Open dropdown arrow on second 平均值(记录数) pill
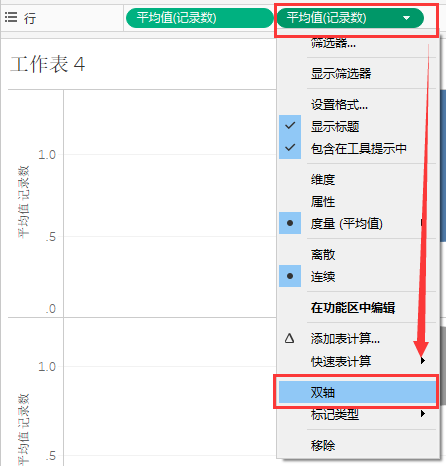This screenshot has height=466, width=446. point(406,18)
